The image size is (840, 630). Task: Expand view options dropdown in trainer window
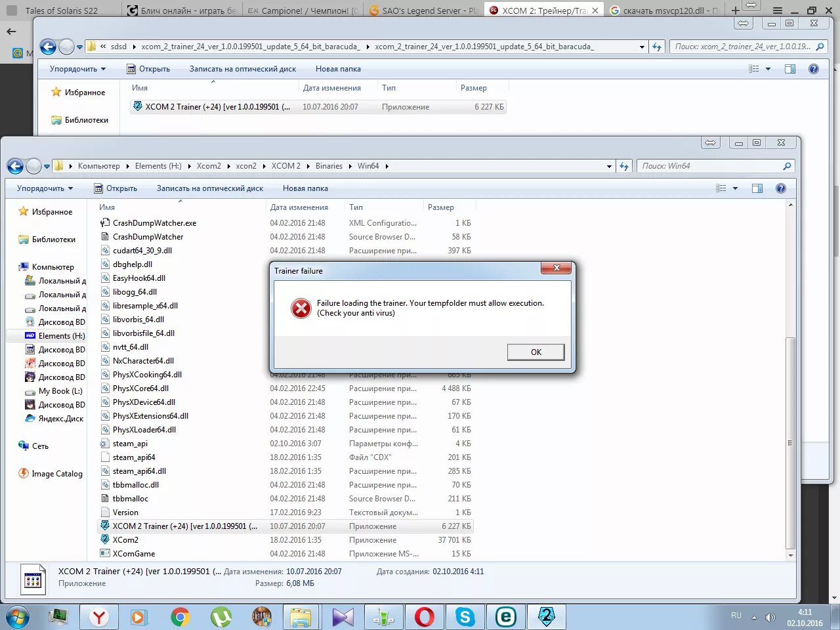[x=768, y=69]
